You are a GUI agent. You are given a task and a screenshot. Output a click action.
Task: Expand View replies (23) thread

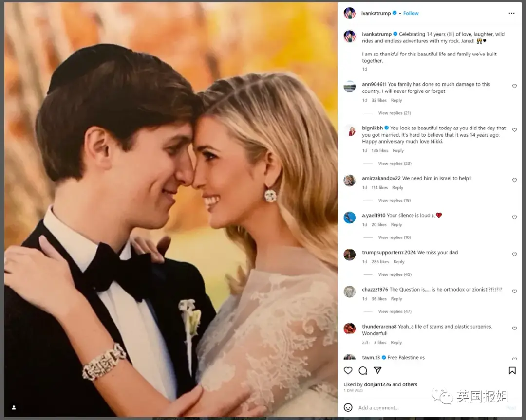[x=394, y=164]
